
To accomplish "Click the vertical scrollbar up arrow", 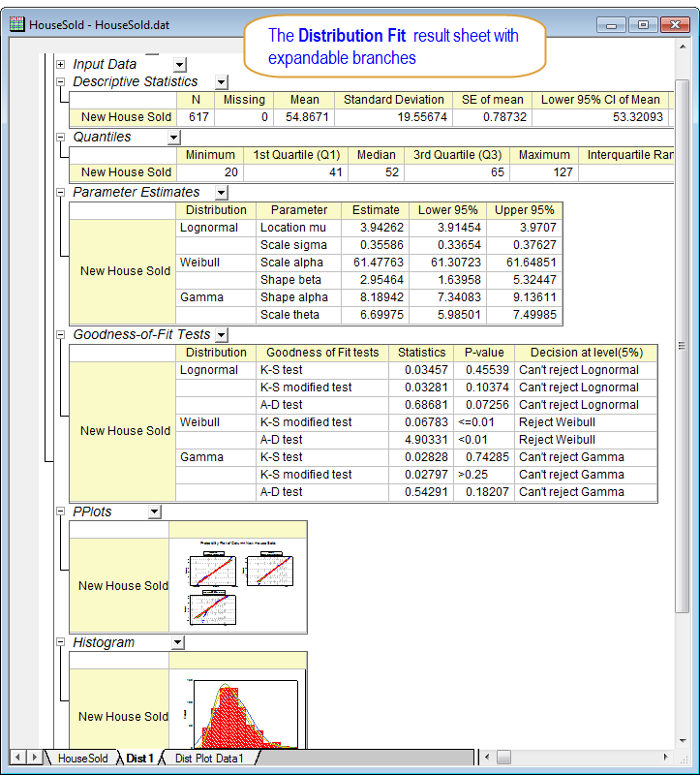I will click(x=683, y=46).
